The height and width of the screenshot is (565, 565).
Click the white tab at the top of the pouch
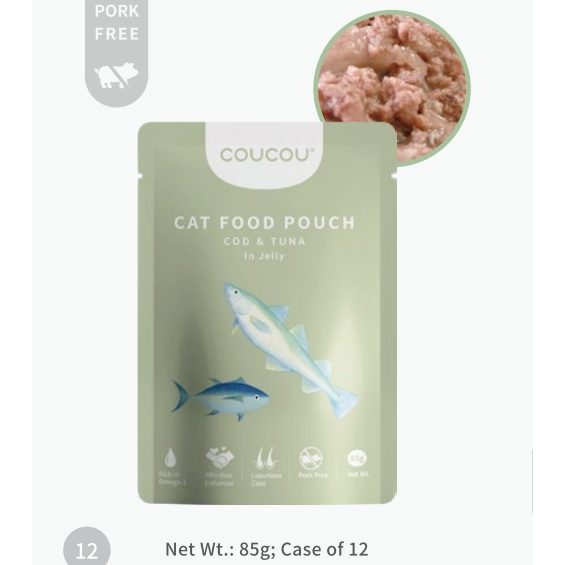[264, 155]
